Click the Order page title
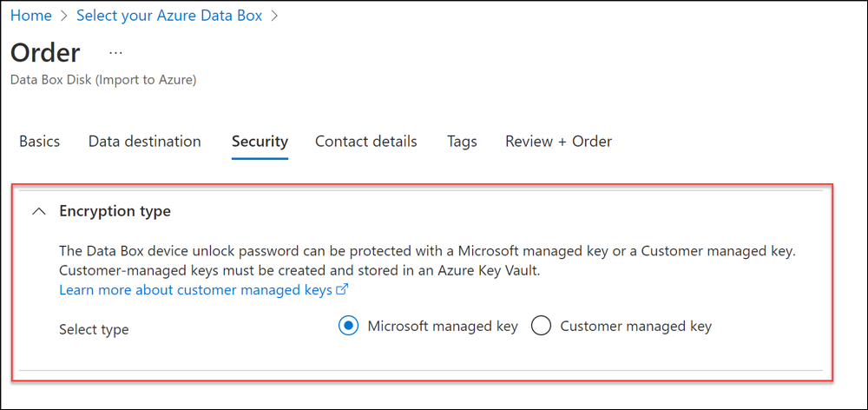 45,52
